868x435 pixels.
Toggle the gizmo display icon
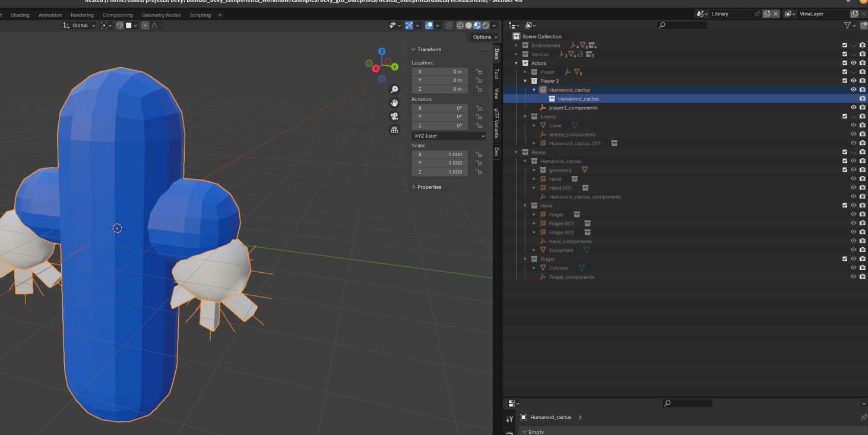point(410,26)
